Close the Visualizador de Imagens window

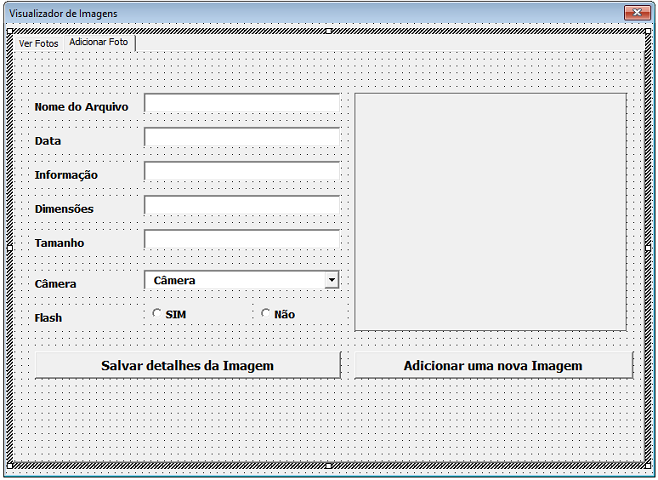(x=636, y=13)
